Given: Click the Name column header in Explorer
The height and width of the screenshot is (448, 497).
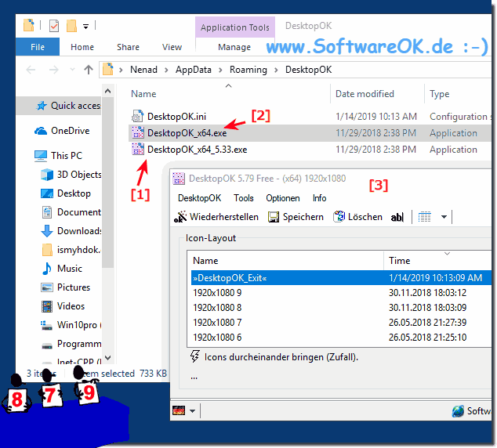Looking at the screenshot, I should [x=228, y=94].
